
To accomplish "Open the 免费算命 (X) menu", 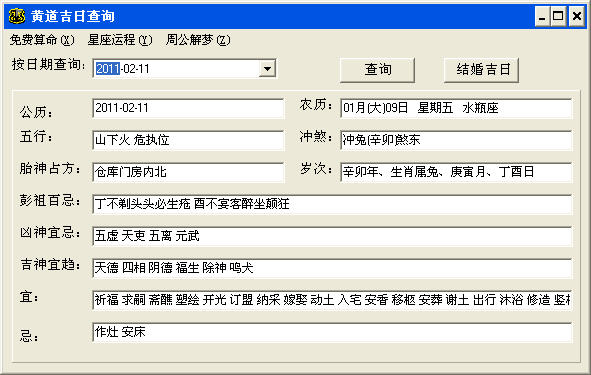I will click(x=42, y=40).
